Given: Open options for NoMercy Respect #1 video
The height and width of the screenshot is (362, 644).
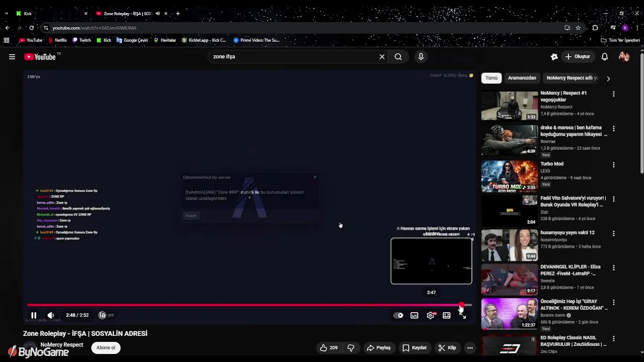Looking at the screenshot, I should point(613,94).
